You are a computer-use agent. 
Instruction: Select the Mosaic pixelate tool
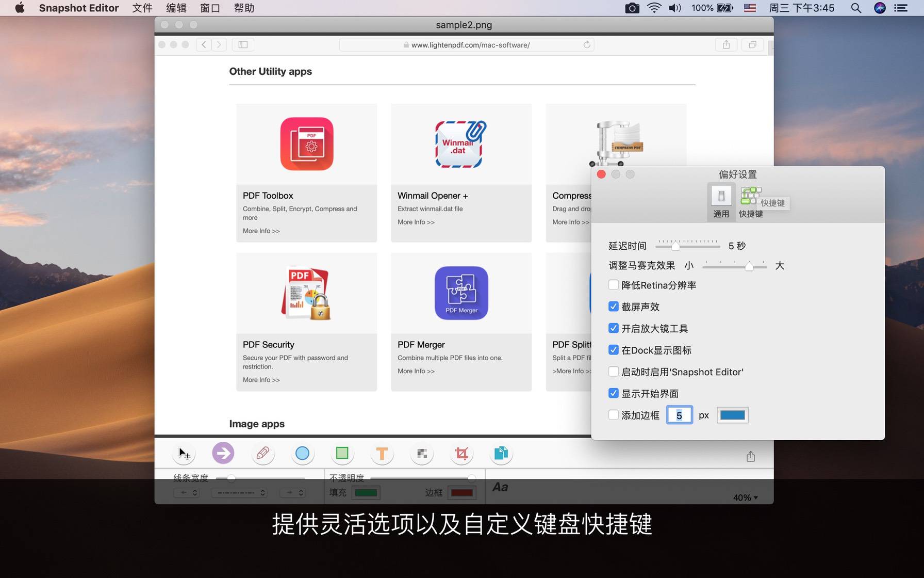pos(422,454)
